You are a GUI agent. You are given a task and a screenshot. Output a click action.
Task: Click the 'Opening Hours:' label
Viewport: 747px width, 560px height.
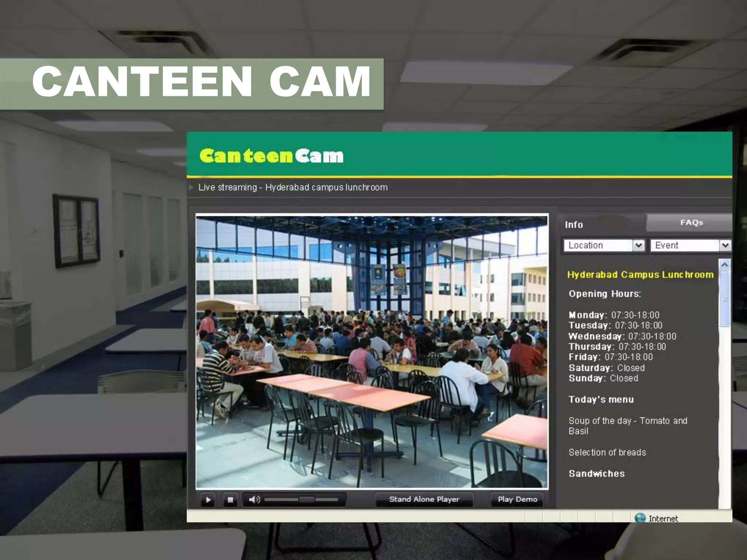click(x=605, y=294)
